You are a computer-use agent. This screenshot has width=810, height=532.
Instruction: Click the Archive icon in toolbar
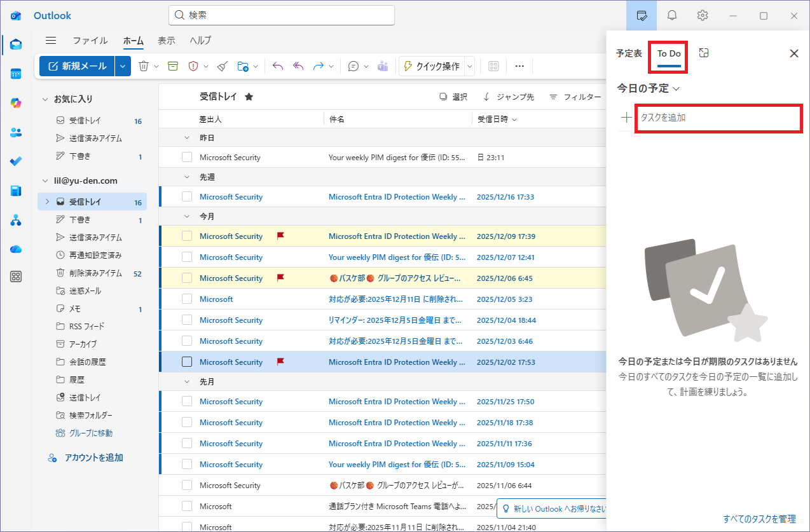tap(172, 66)
